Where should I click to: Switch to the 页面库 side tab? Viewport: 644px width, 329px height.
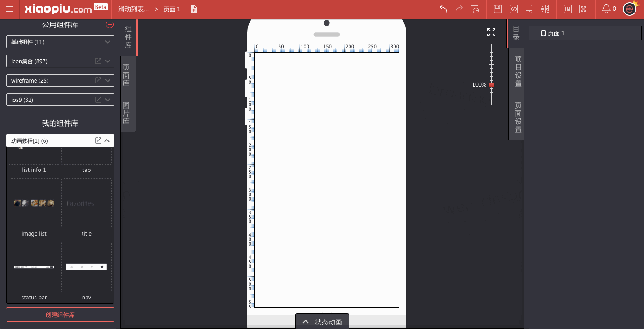[x=128, y=75]
